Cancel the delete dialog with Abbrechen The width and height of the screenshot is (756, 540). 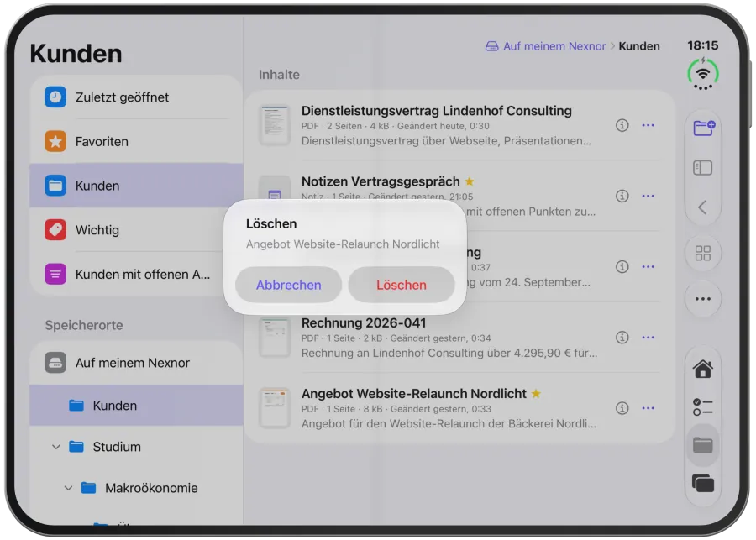click(x=288, y=285)
